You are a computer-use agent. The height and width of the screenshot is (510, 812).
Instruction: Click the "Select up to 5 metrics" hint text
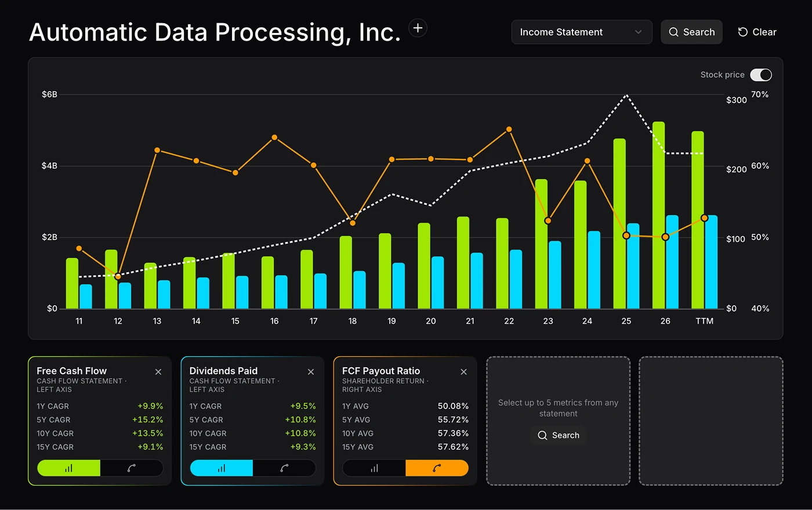pos(559,408)
